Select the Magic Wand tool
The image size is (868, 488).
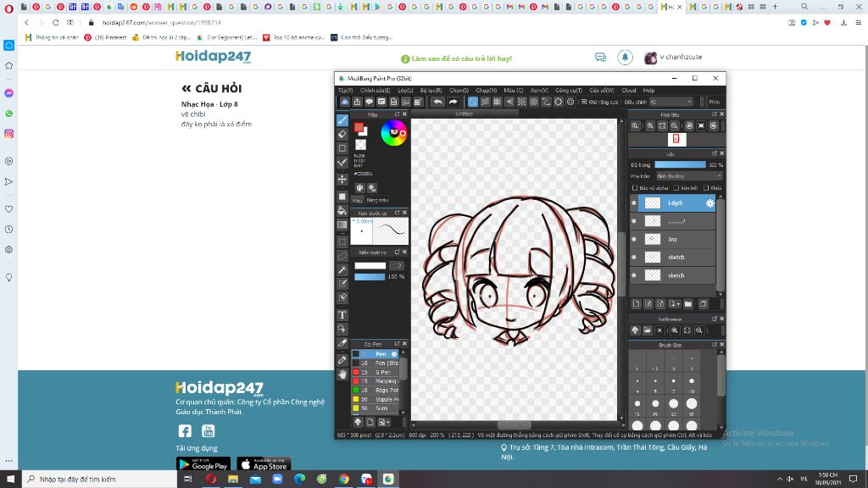pyautogui.click(x=342, y=269)
